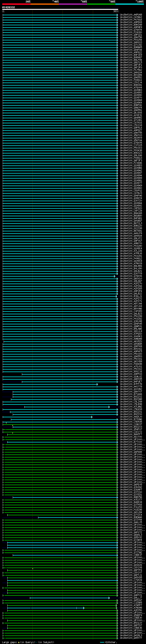Image resolution: width=146 pixels, height=644 pixels.
Task: Select label UniRef100_B9I6M4
Action: tap(131, 75)
